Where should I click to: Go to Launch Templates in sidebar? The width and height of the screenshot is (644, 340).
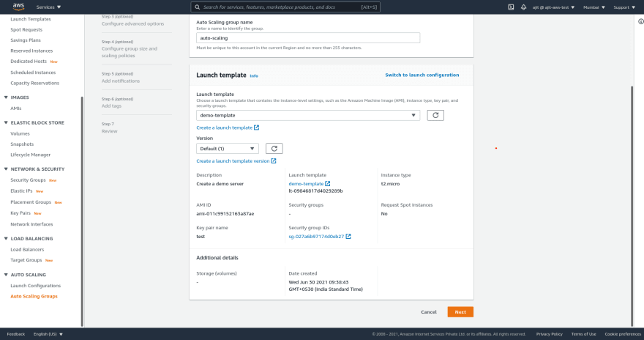tap(31, 19)
